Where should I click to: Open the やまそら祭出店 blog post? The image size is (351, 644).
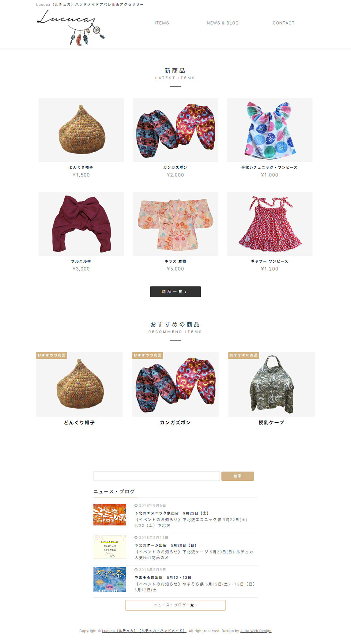pyautogui.click(x=163, y=578)
